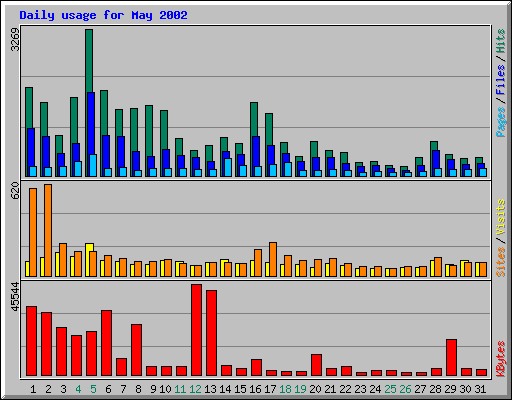Click the red KBytes bar for day 12
This screenshot has height=400, width=512.
(x=197, y=330)
